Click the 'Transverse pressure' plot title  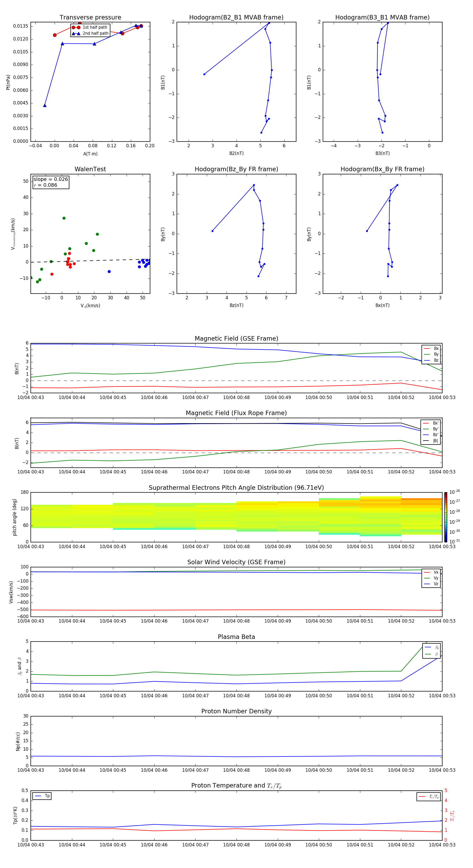click(x=90, y=17)
